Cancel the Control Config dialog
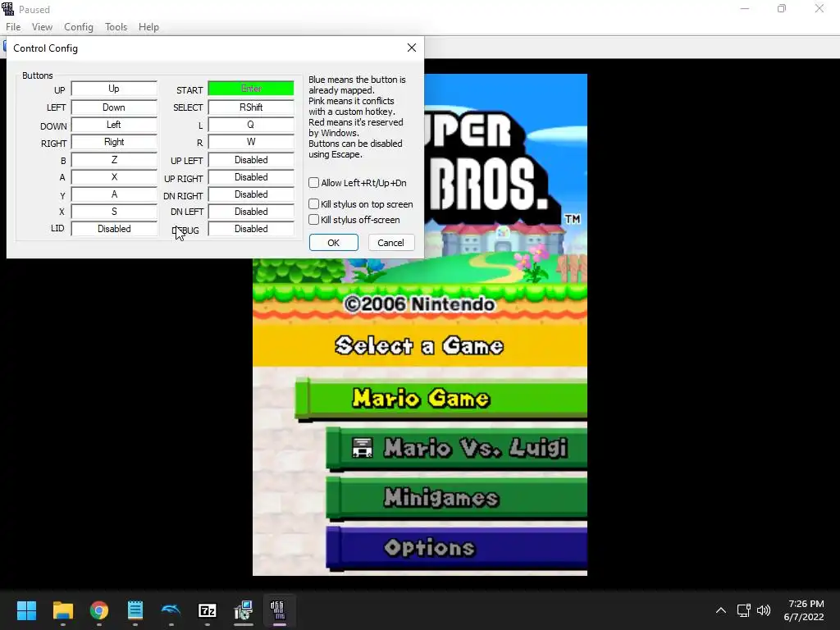 coord(390,243)
